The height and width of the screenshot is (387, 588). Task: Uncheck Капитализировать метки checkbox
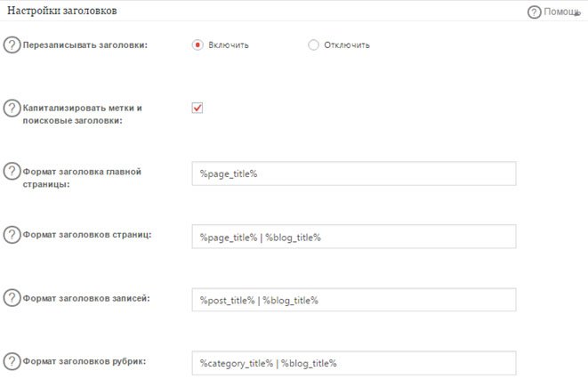[x=197, y=108]
